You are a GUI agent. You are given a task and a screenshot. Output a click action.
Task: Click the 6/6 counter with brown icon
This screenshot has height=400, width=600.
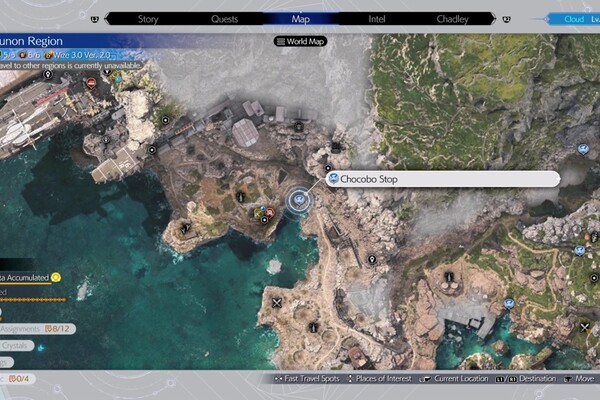point(30,55)
